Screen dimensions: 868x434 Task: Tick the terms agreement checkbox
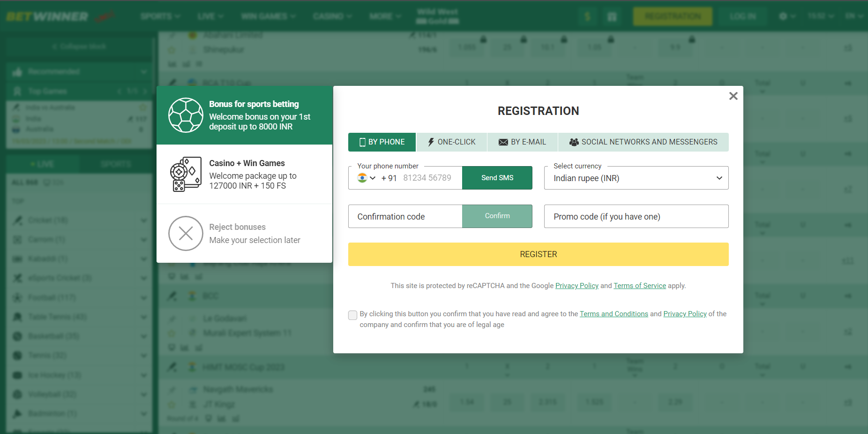(x=353, y=315)
